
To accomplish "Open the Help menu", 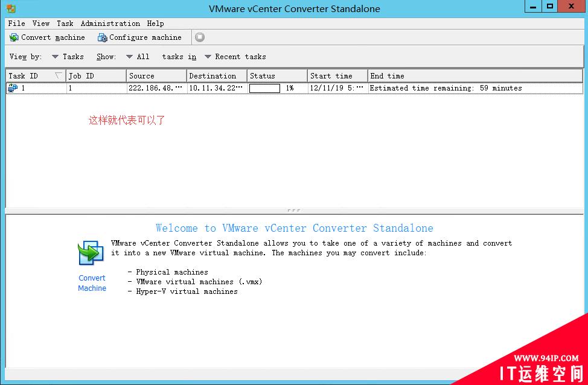I will [x=155, y=24].
